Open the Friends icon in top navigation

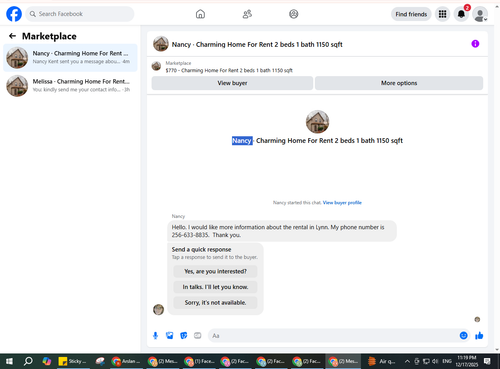(x=247, y=14)
